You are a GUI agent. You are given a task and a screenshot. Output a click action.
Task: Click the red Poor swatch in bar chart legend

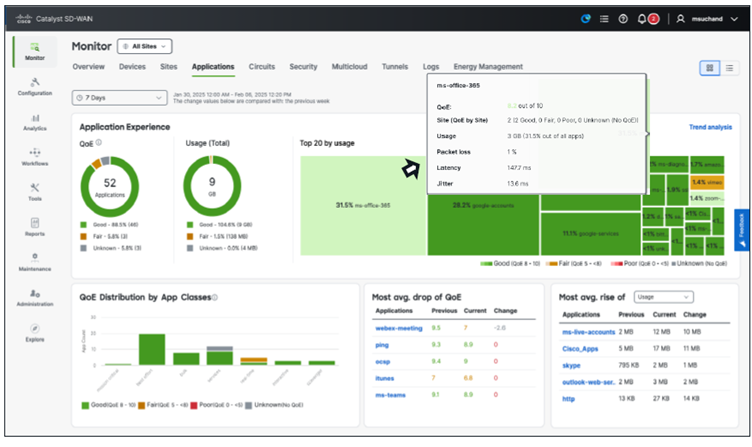pos(194,405)
